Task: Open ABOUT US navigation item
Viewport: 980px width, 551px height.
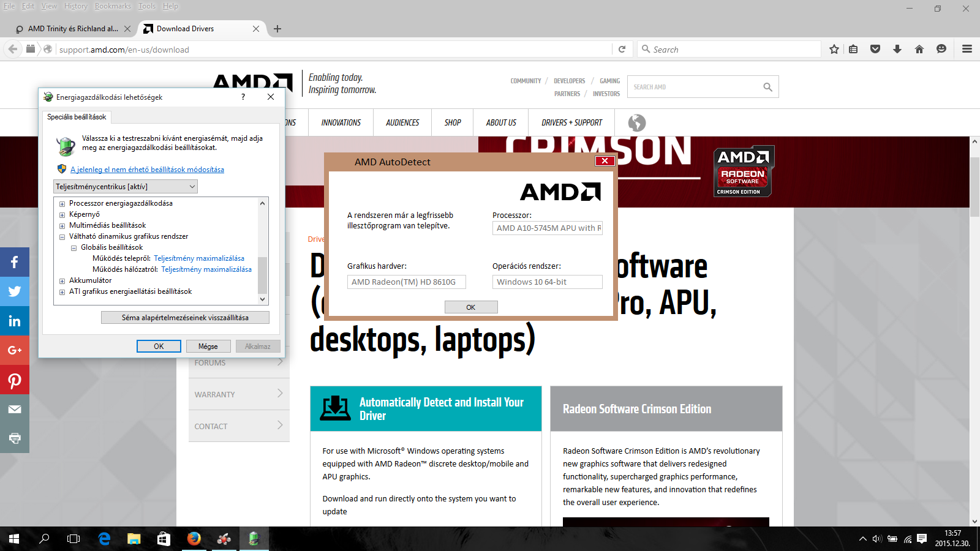Action: point(501,122)
